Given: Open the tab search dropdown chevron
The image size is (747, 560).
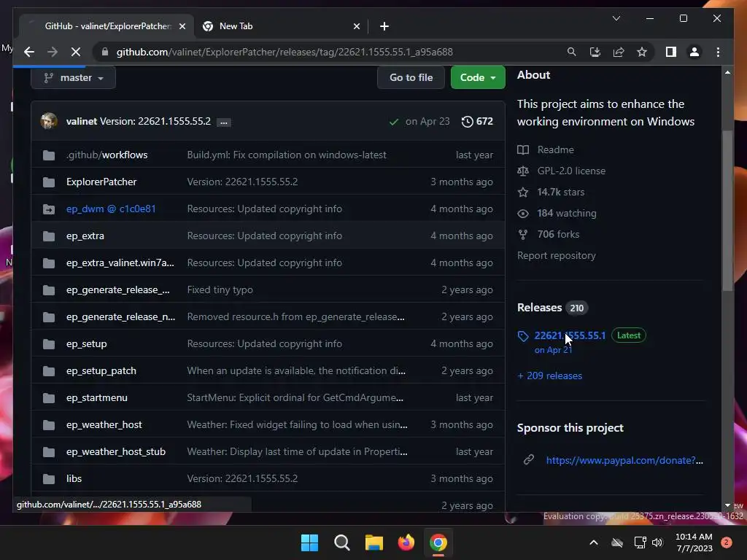Looking at the screenshot, I should (x=616, y=18).
